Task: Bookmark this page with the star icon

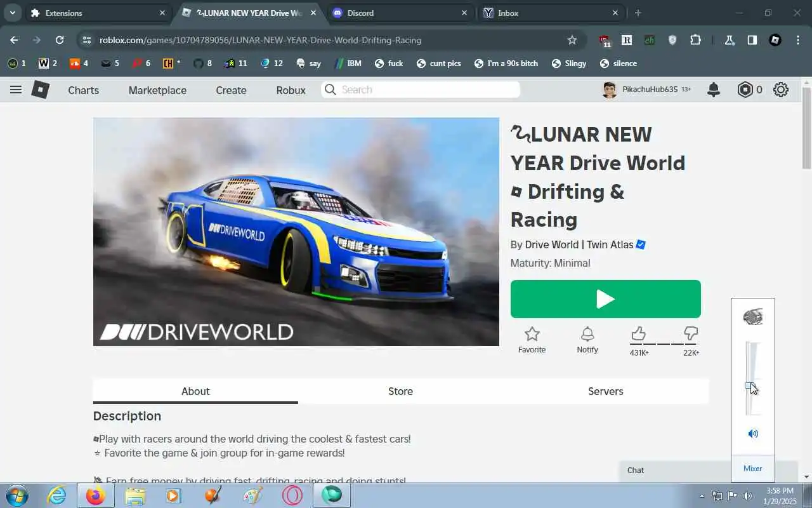Action: tap(572, 40)
